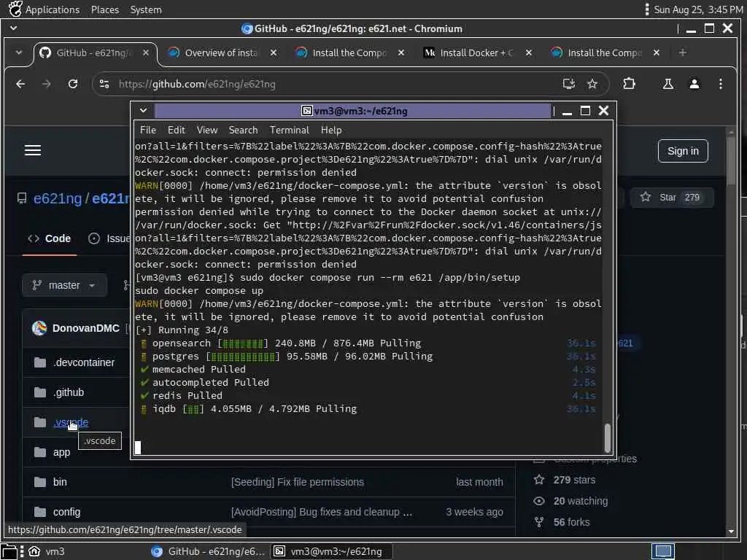Open the 20 watching link
Viewport: 747px width, 560px height.
(x=580, y=501)
